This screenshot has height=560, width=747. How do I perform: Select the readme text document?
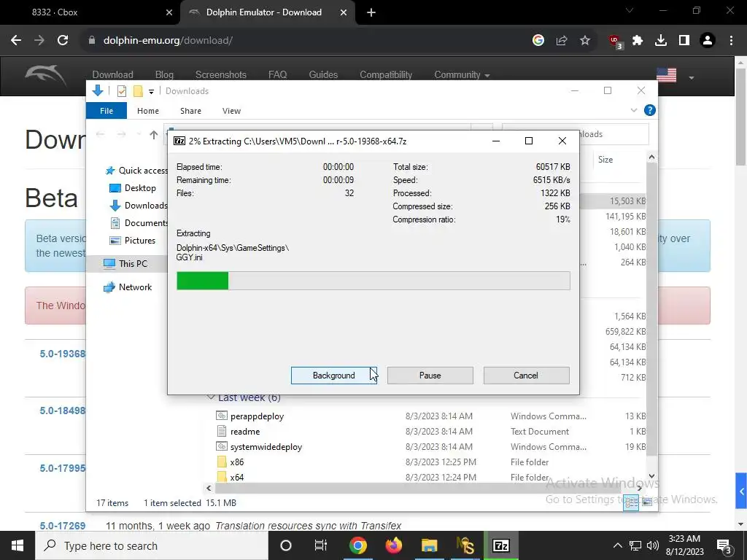tap(245, 432)
